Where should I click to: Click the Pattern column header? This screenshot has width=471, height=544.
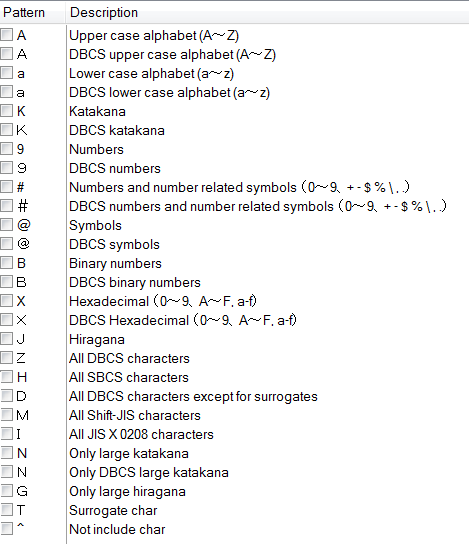coord(33,12)
